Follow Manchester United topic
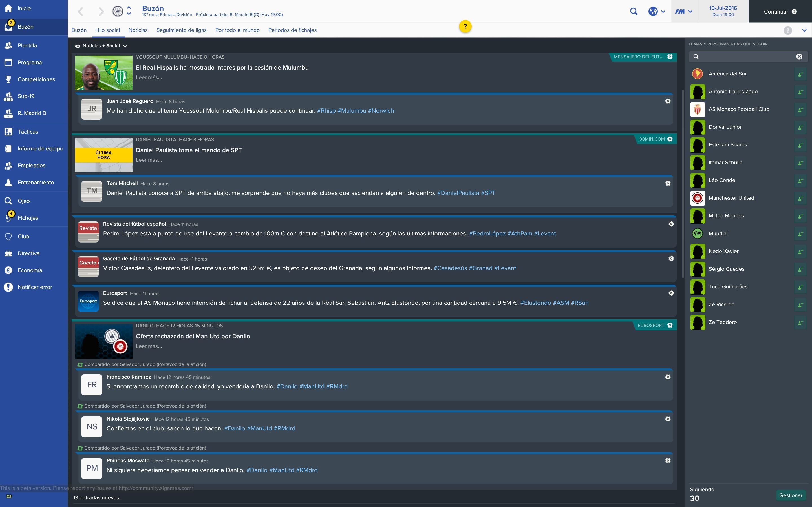 coord(800,198)
